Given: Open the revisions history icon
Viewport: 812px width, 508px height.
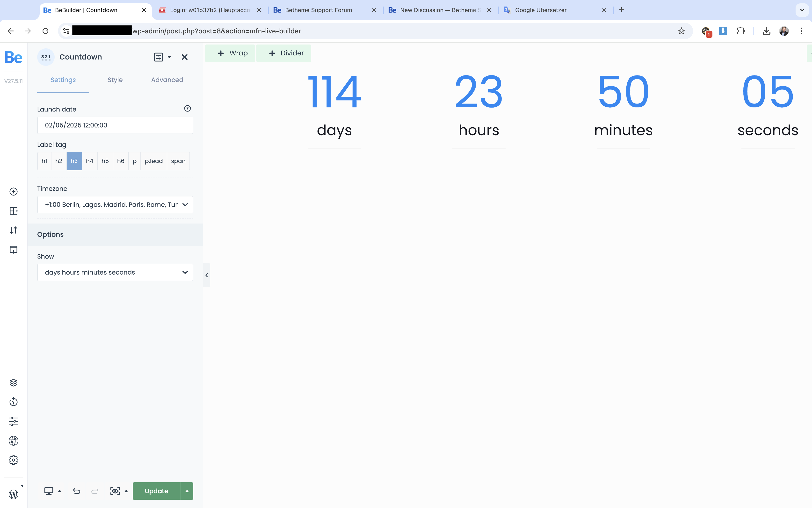Looking at the screenshot, I should coord(14,402).
